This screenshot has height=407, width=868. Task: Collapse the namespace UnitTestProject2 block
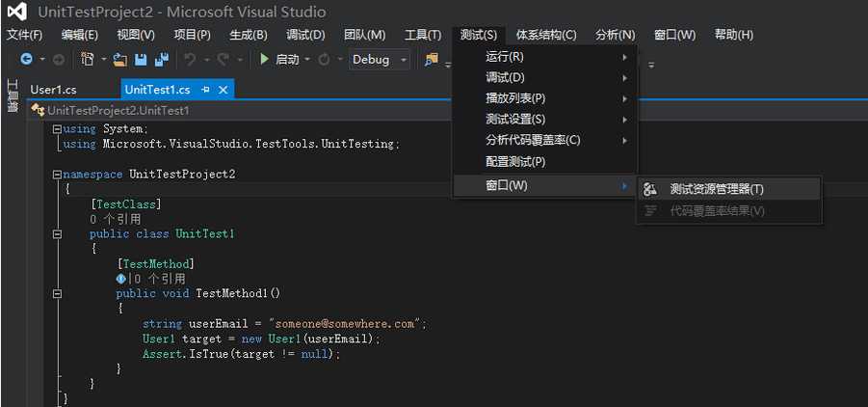57,175
